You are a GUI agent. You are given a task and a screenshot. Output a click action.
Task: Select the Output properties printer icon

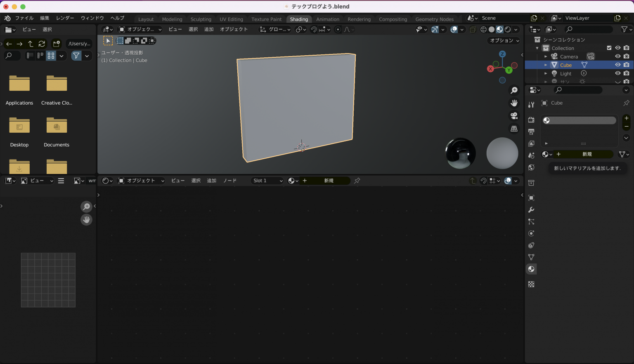pos(531,132)
